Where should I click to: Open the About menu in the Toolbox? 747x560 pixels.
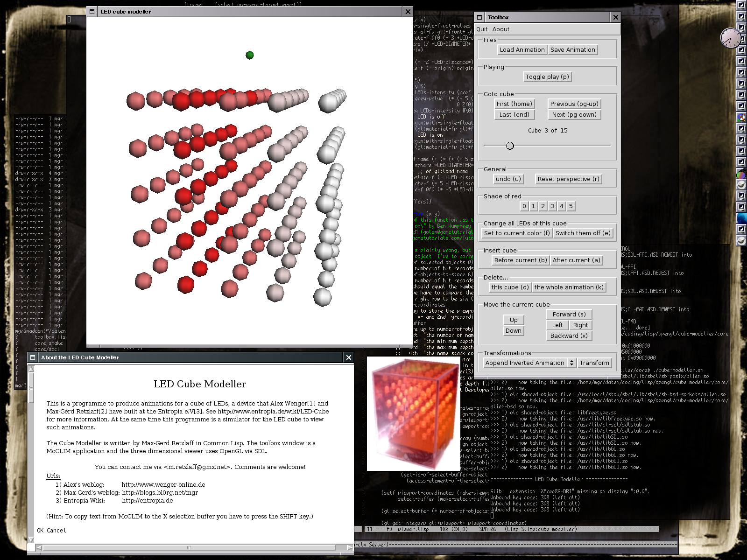tap(501, 29)
